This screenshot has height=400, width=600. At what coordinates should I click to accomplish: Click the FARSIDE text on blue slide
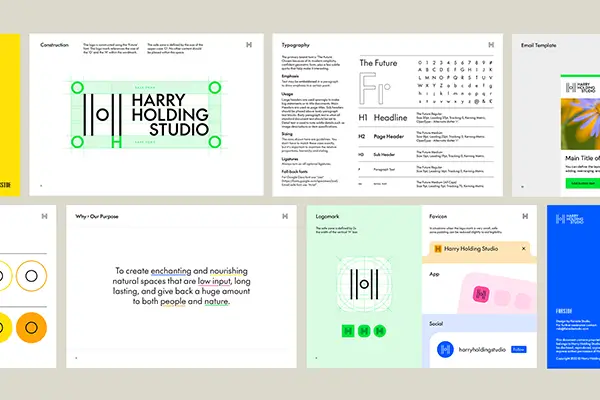click(x=564, y=311)
